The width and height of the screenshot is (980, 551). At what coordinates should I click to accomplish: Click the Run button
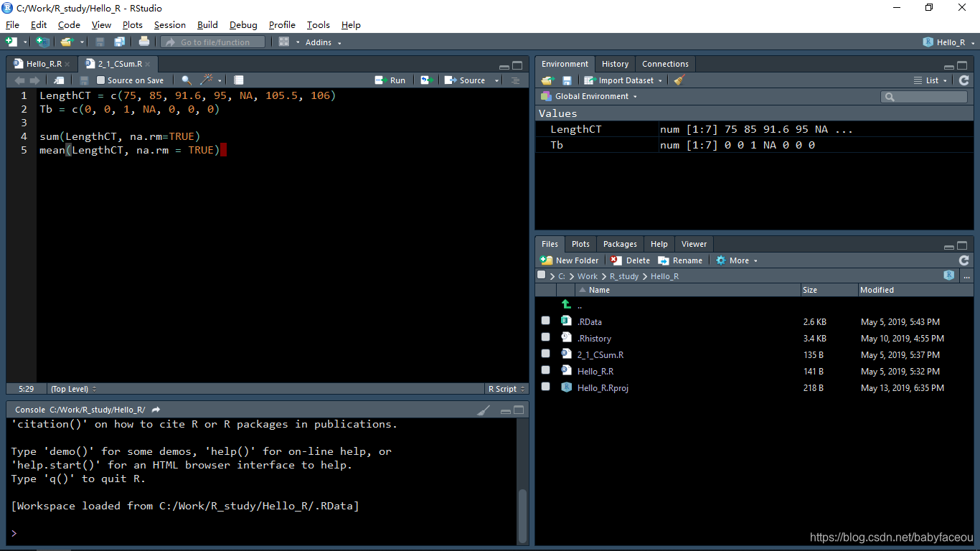pos(390,80)
